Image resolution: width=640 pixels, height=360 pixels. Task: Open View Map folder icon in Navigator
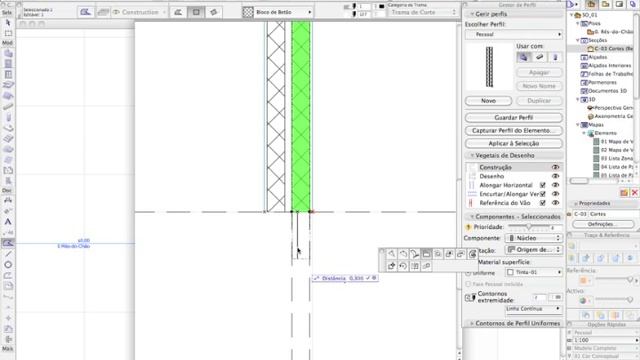coord(605,4)
